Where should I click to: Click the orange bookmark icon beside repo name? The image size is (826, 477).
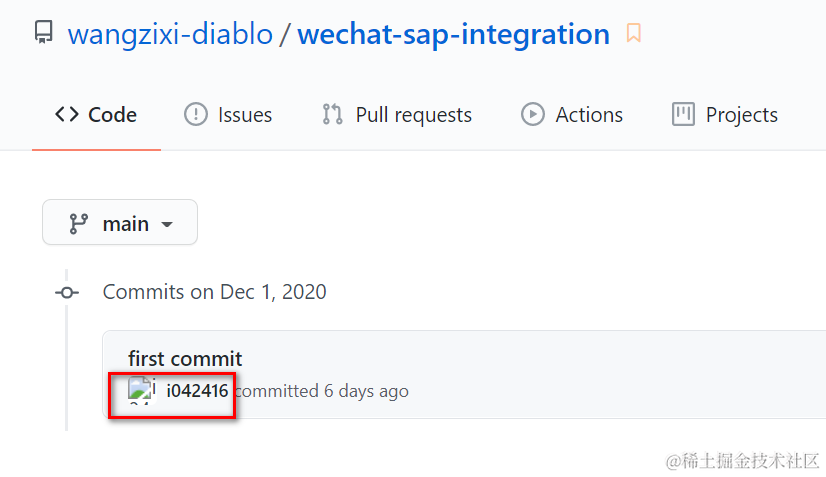[633, 34]
